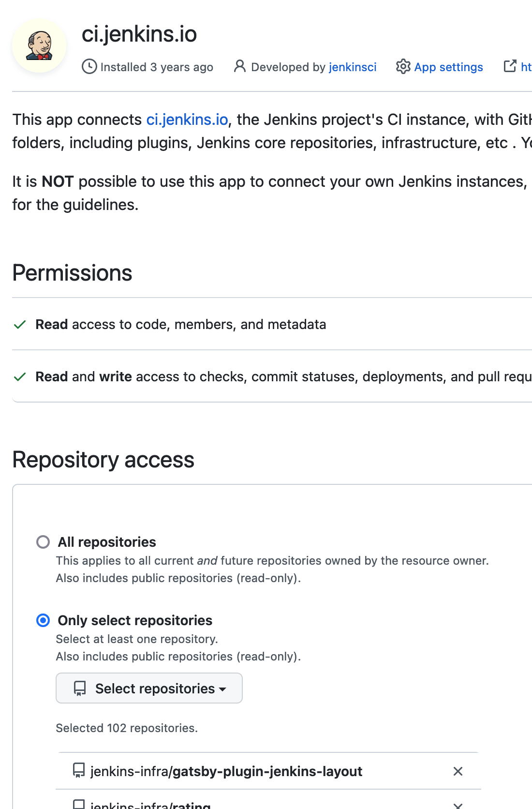The height and width of the screenshot is (809, 532).
Task: Select the All repositories radio button
Action: pyautogui.click(x=43, y=542)
